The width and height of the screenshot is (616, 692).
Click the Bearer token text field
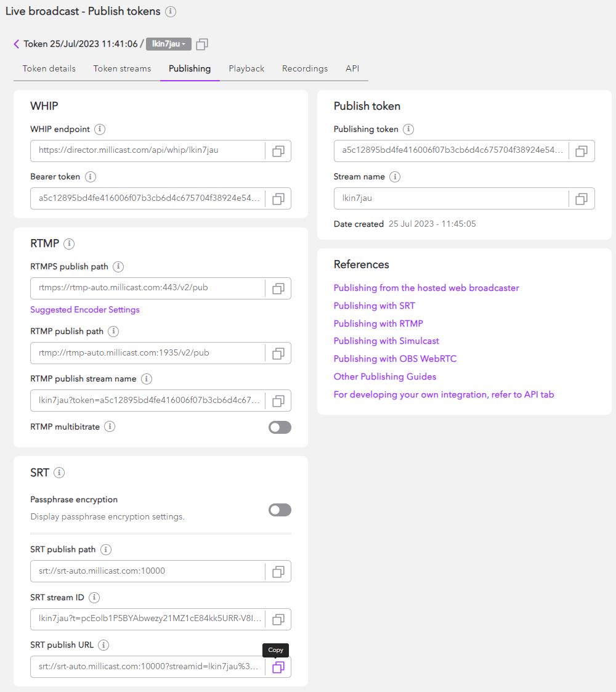tap(148, 198)
